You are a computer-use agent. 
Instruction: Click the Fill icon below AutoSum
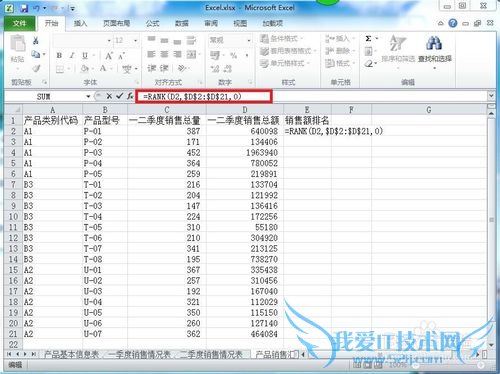pos(368,51)
